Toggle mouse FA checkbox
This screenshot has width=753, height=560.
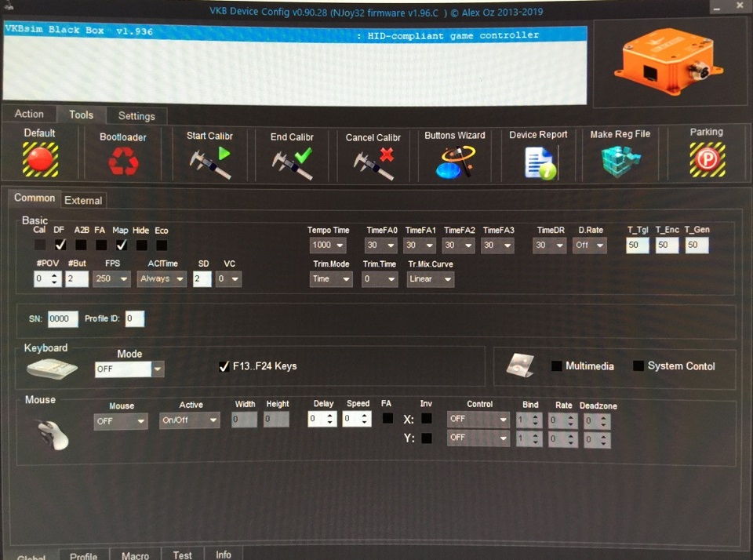point(387,418)
